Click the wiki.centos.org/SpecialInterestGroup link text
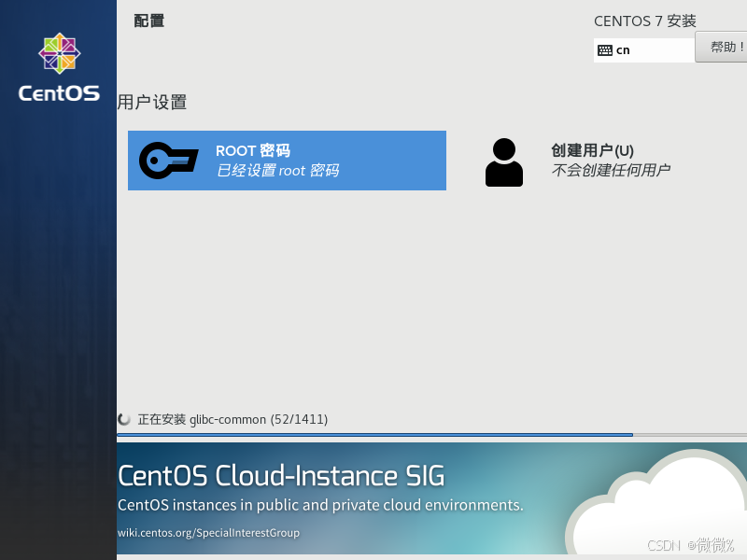The height and width of the screenshot is (560, 747). 208,532
